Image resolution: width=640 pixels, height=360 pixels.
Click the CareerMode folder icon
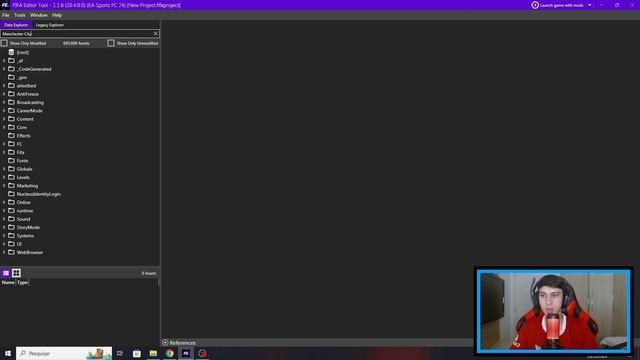coord(11,111)
